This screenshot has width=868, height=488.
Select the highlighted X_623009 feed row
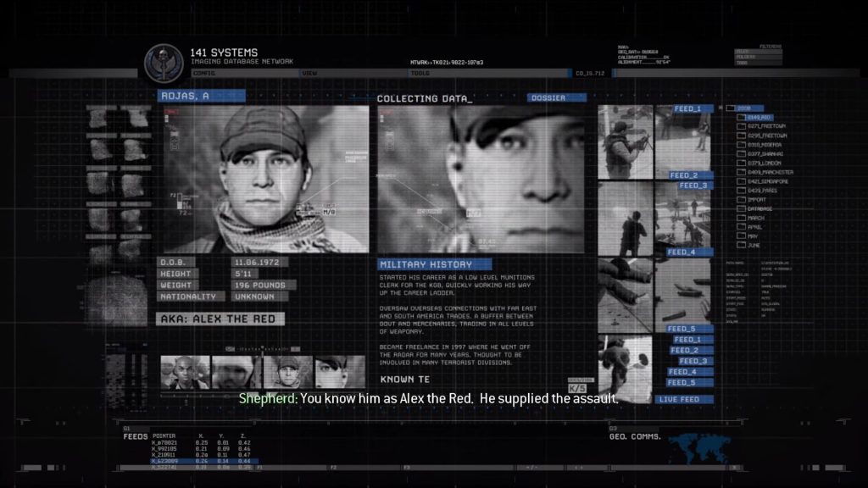coord(203,461)
